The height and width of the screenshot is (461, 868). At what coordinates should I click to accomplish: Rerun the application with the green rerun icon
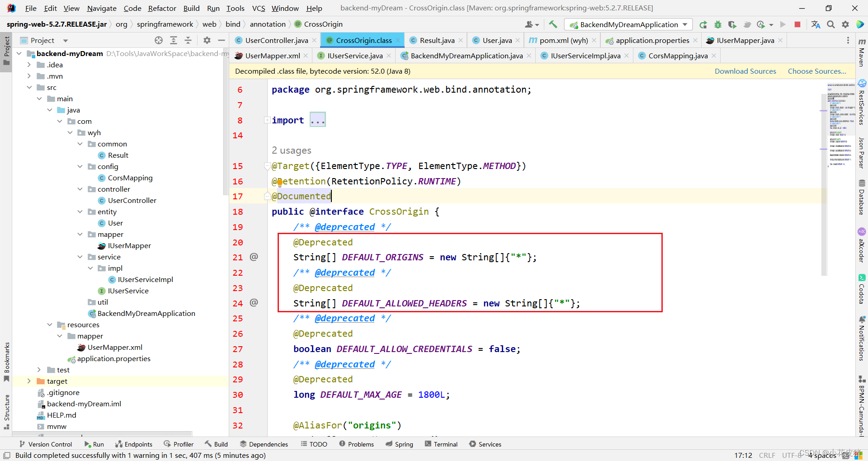[703, 24]
